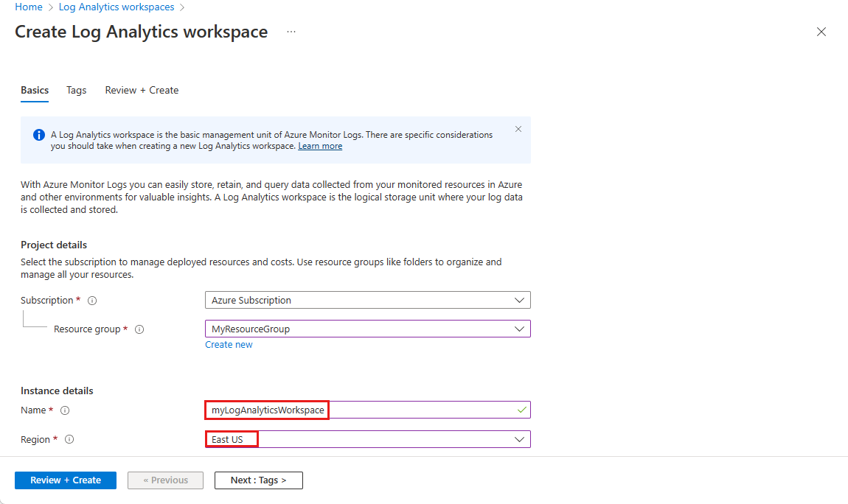This screenshot has width=848, height=504.
Task: Go to Log Analytics workspaces breadcrumb
Action: point(117,7)
